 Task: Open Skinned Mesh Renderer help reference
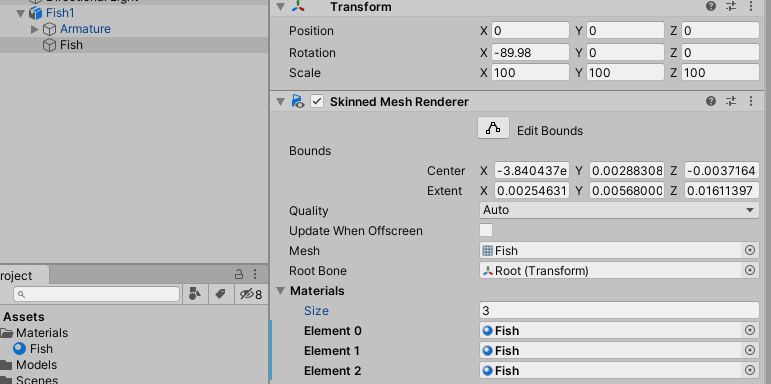[711, 101]
